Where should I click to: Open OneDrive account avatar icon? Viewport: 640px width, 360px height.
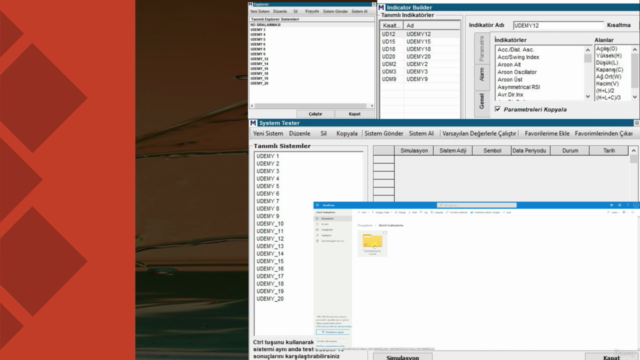click(636, 205)
